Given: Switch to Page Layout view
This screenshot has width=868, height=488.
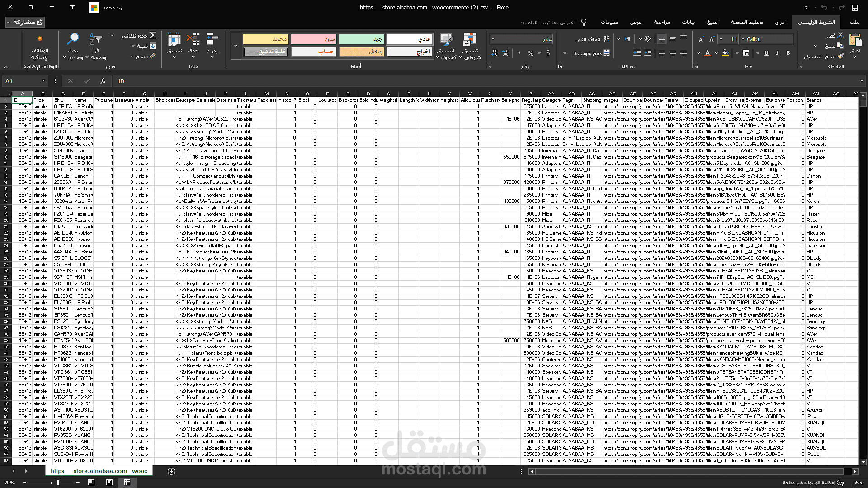Looking at the screenshot, I should 109,483.
